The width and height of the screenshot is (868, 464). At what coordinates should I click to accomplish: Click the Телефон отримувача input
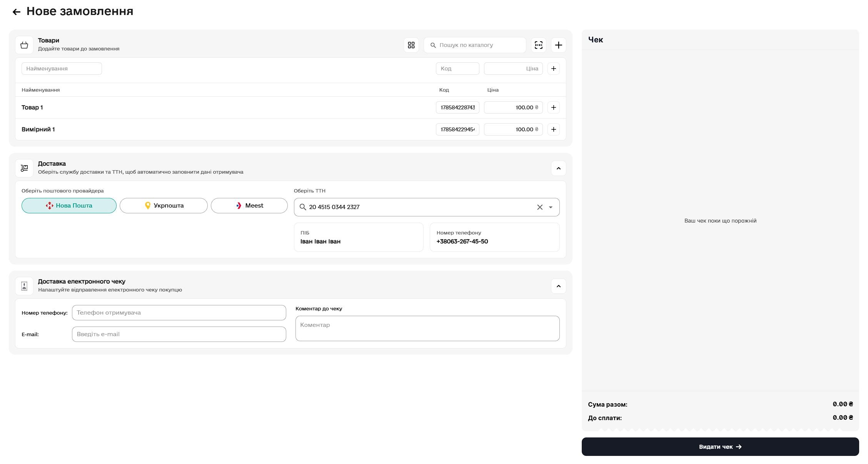179,313
